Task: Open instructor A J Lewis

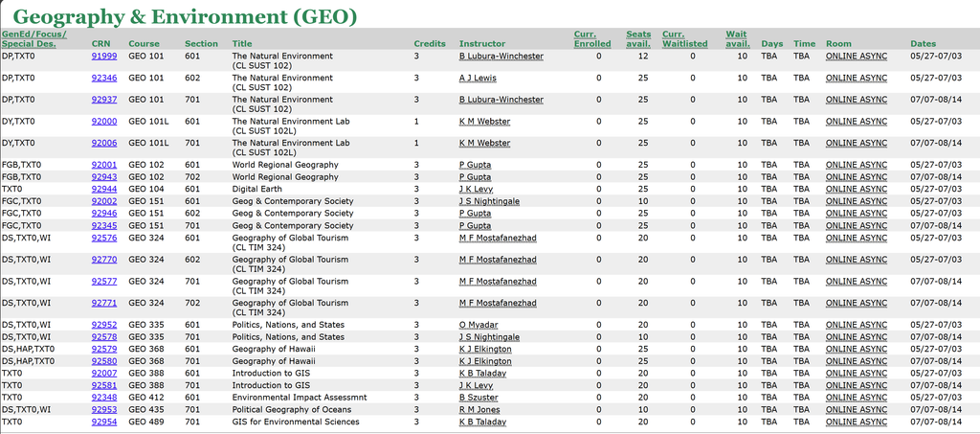Action: coord(479,79)
